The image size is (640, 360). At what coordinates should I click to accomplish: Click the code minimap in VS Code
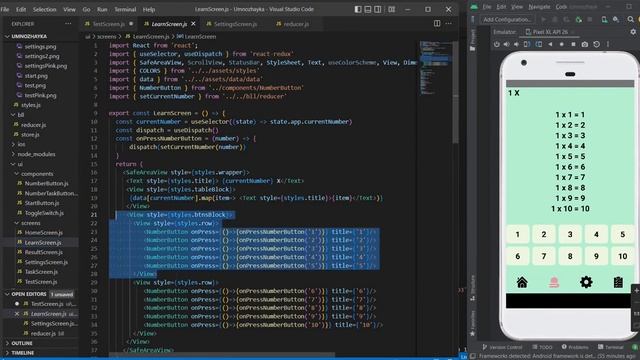[x=436, y=67]
